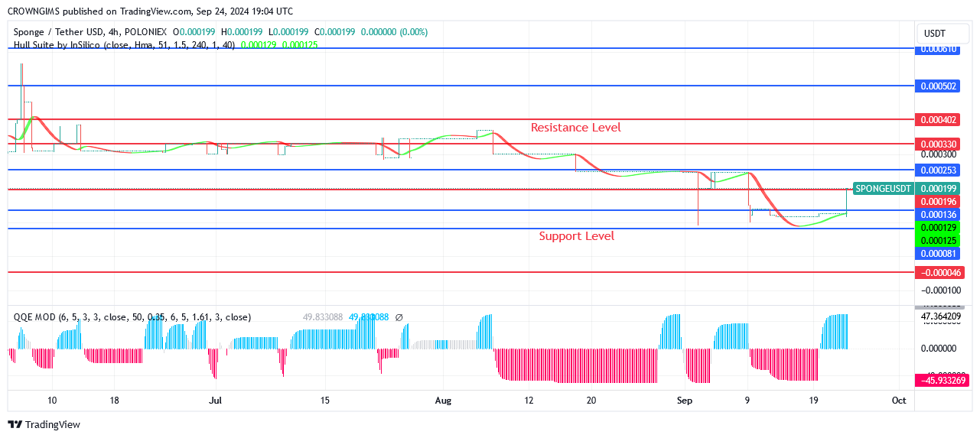The image size is (980, 438).
Task: Click the Jul date on time axis
Action: pyautogui.click(x=215, y=400)
